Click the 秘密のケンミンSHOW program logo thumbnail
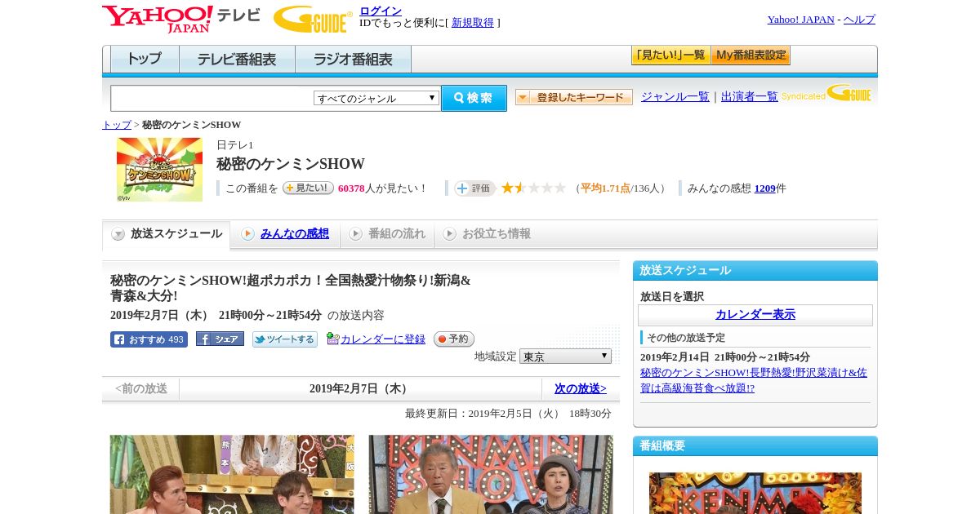Image resolution: width=980 pixels, height=514 pixels. click(159, 170)
